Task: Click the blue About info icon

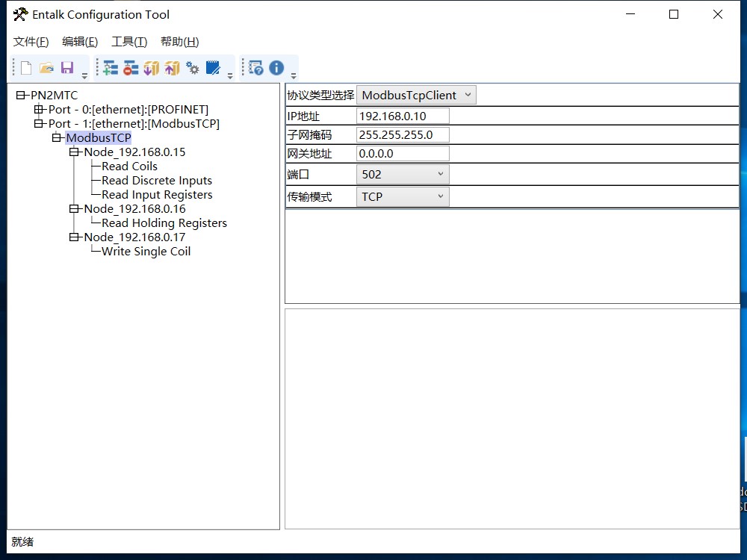Action: point(276,68)
